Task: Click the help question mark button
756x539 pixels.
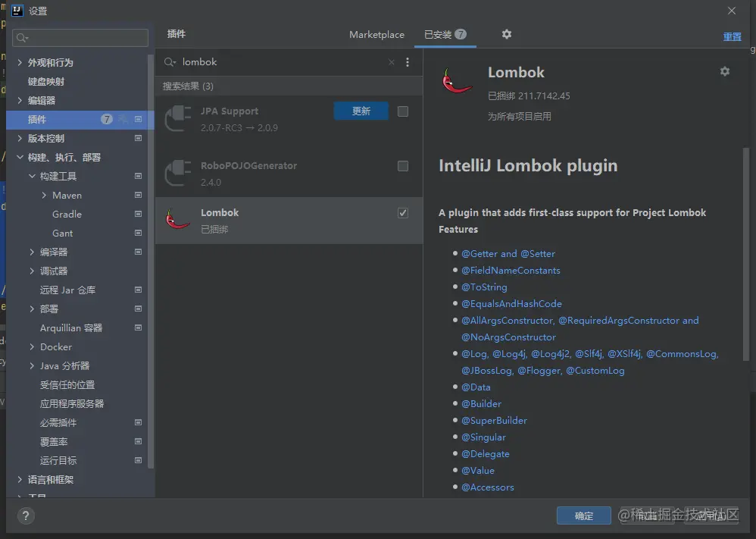Action: [26, 515]
